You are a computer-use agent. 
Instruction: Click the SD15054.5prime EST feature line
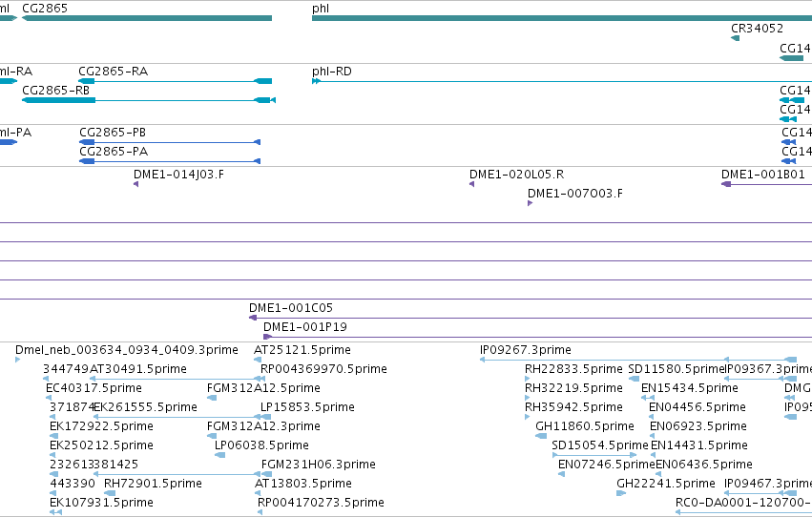[594, 455]
